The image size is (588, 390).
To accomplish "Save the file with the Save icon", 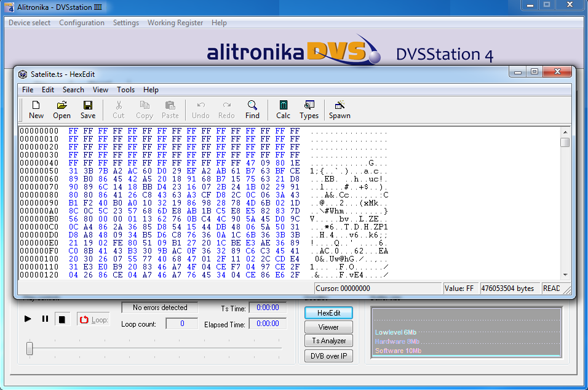I will pos(88,109).
